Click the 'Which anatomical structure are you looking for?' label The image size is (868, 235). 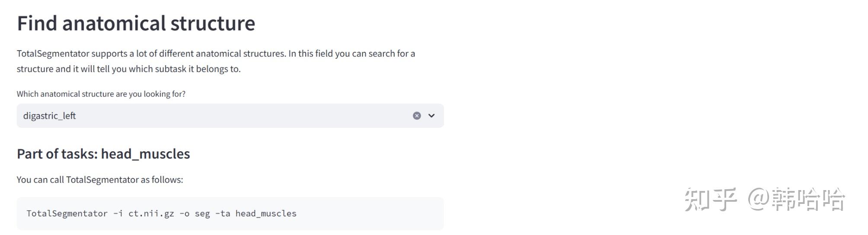[101, 94]
